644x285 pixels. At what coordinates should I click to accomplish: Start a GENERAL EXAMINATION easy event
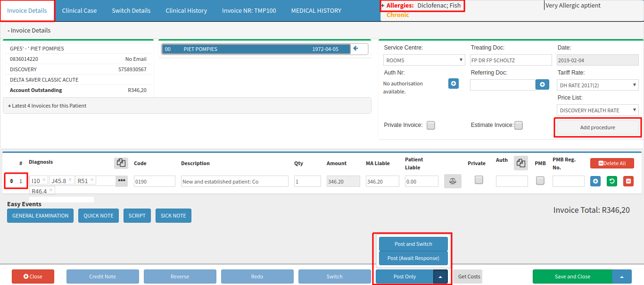[40, 216]
